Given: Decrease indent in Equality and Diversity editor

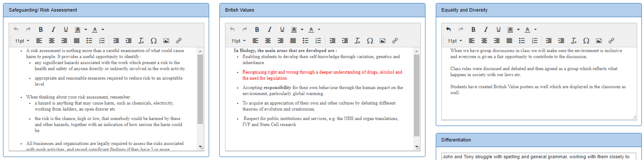Looking at the screenshot, I should (549, 41).
